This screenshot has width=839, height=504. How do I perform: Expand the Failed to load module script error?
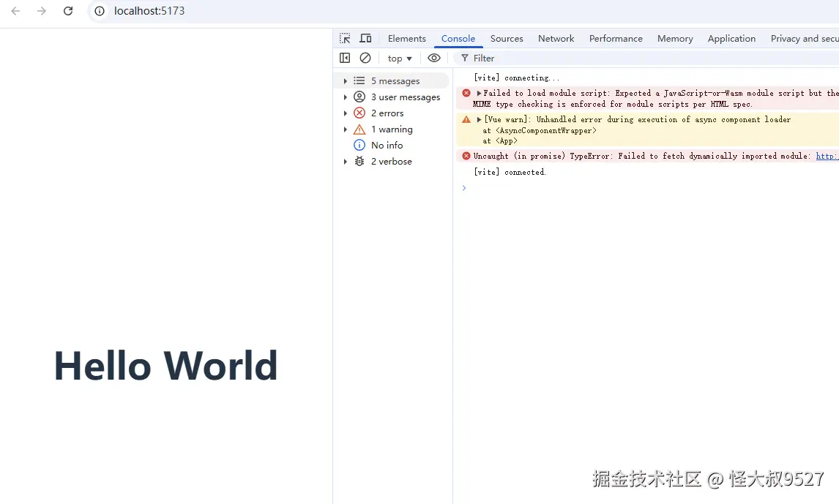click(479, 93)
